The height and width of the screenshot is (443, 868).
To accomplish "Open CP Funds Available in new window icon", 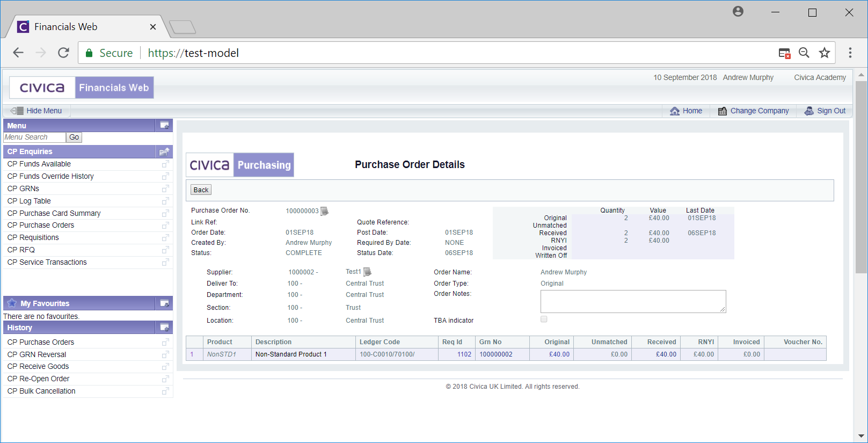I will [165, 164].
